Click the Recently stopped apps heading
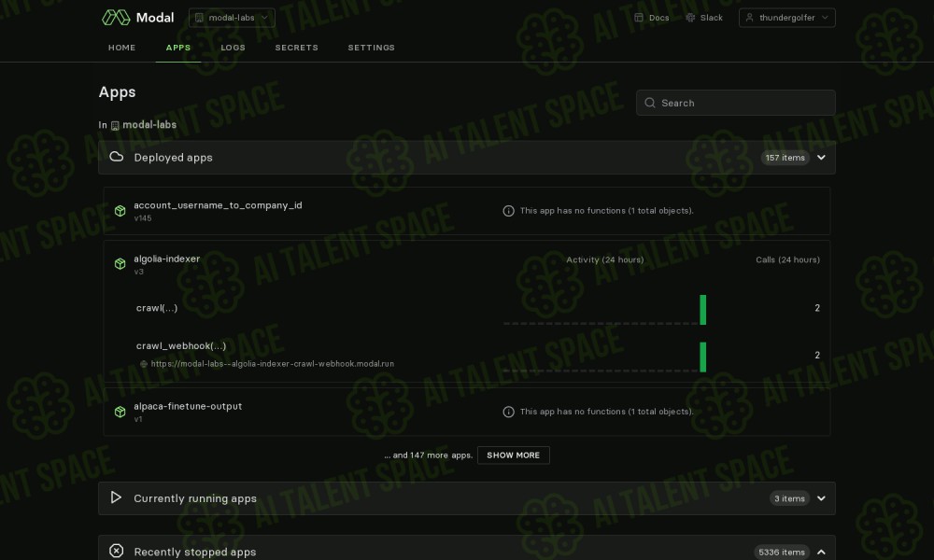The width and height of the screenshot is (934, 560). point(195,553)
